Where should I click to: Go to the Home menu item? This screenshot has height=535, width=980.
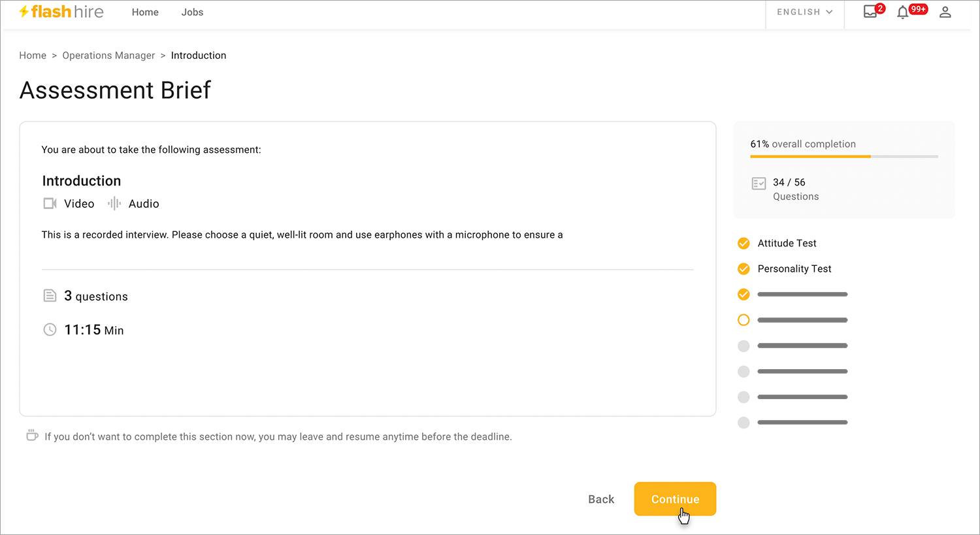click(x=145, y=12)
